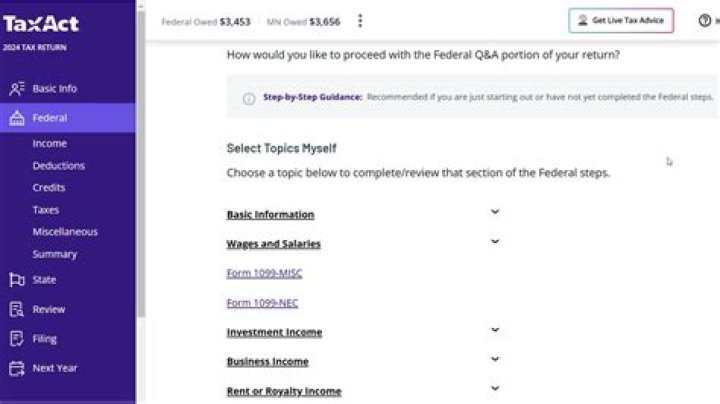
Task: Expand the Basic Information section chevron
Action: pyautogui.click(x=495, y=212)
